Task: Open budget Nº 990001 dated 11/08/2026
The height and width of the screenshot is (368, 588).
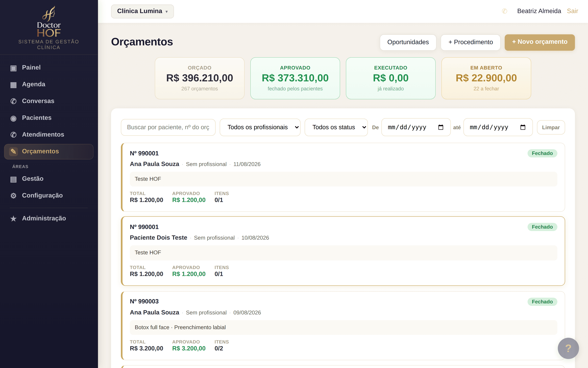Action: pyautogui.click(x=343, y=177)
